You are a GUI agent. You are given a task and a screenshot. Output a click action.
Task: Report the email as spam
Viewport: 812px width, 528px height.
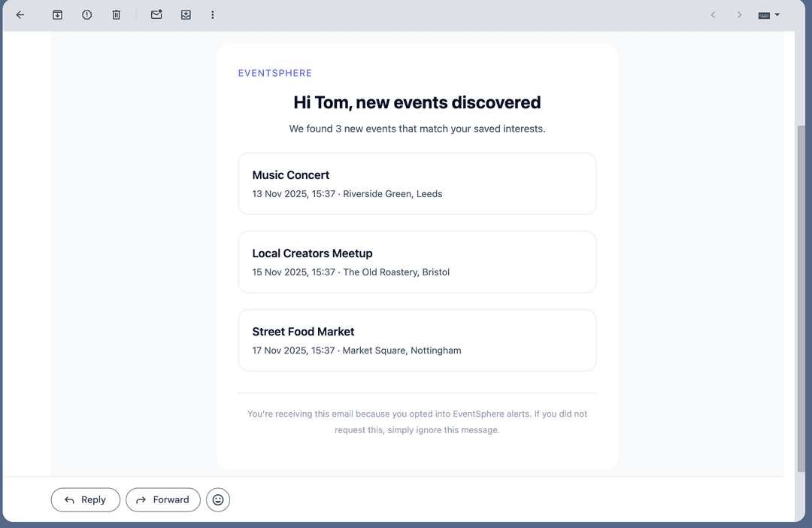(86, 14)
